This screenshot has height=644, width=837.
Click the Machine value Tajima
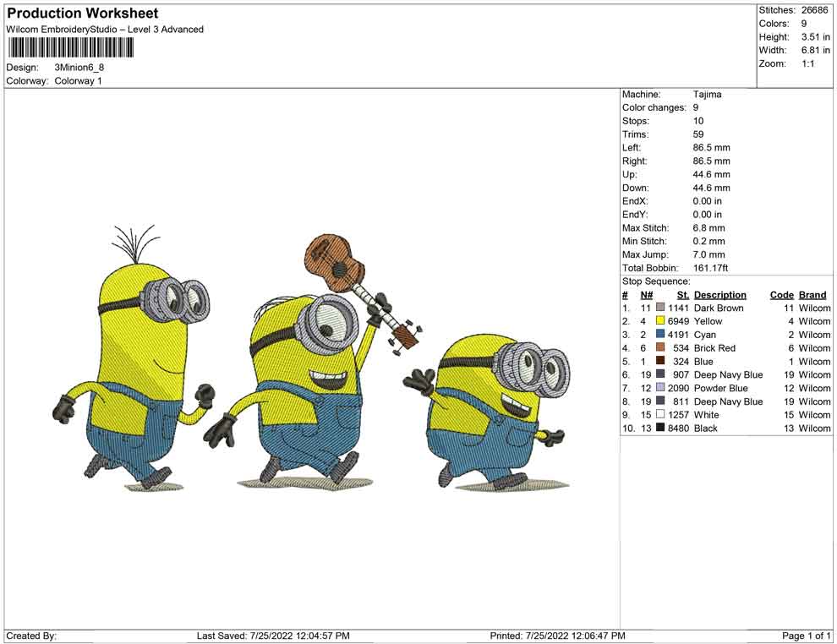point(708,95)
